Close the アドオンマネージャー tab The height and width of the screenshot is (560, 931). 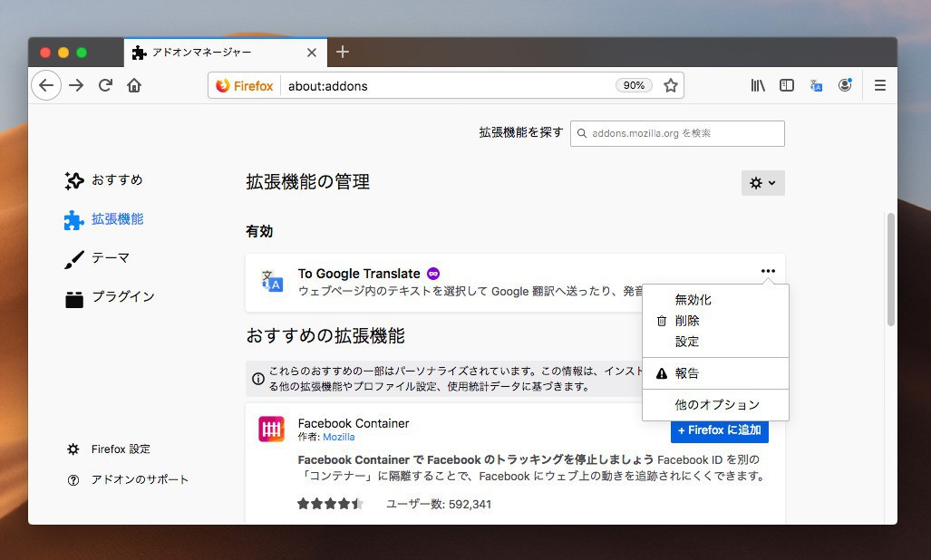tap(312, 53)
